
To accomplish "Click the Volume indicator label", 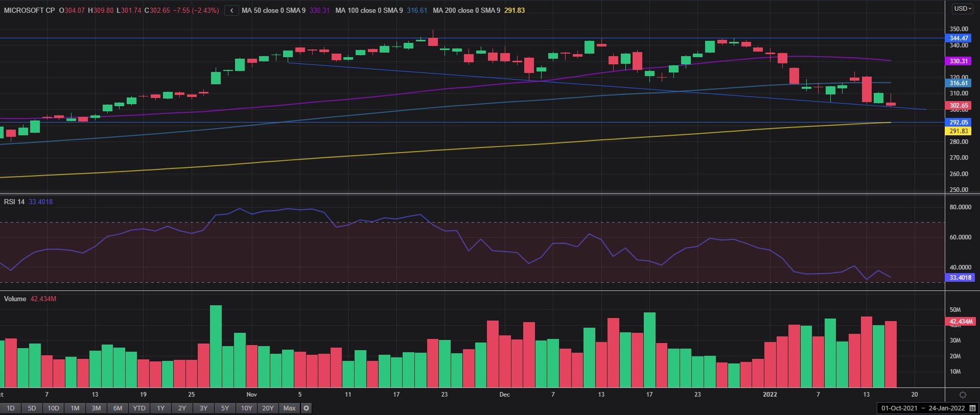I will [15, 299].
